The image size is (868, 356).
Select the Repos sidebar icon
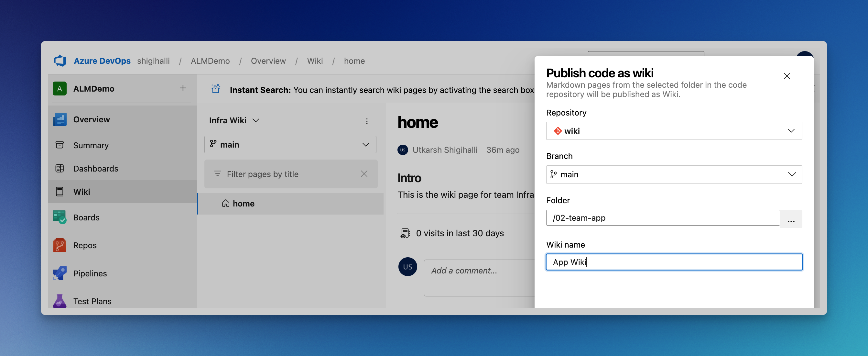point(59,245)
